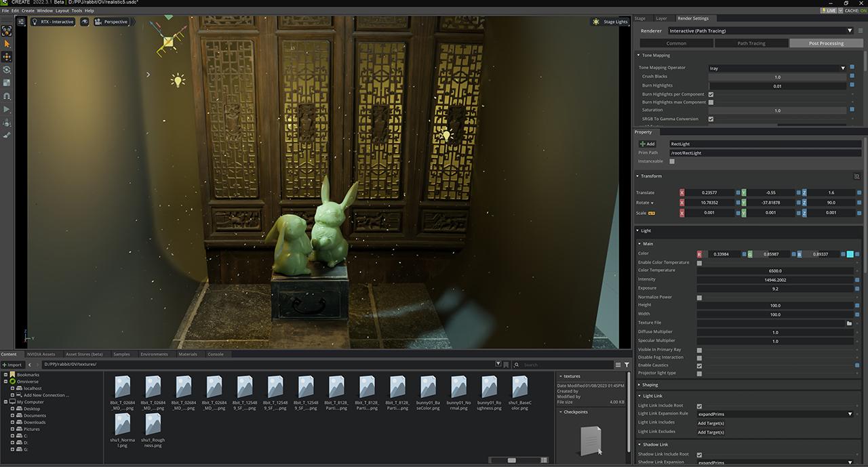Change the Tone Mapping Operator from Iray
The height and width of the screenshot is (467, 868).
tap(843, 68)
